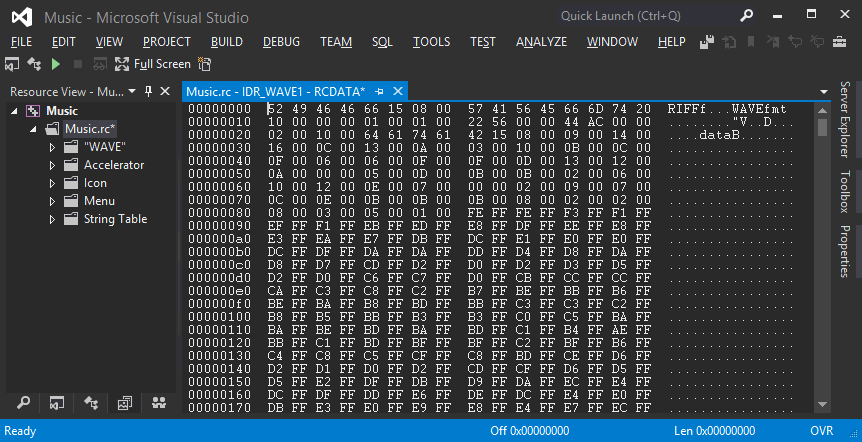Click the Save All floppy disks icon
Screen dimensions: 862x442
[707, 42]
